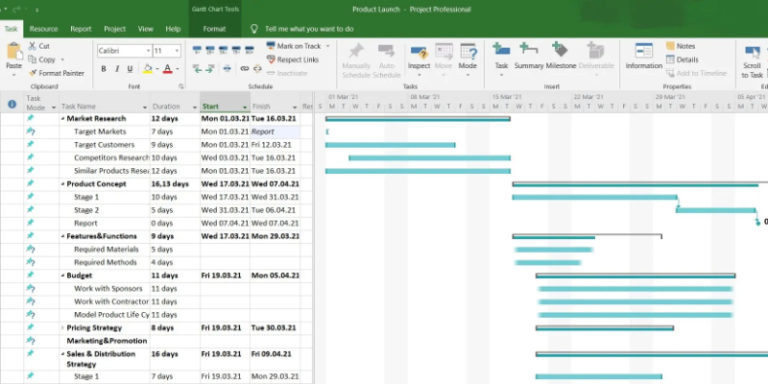Select the Format Painter tool
Image resolution: width=768 pixels, height=384 pixels.
pyautogui.click(x=56, y=73)
